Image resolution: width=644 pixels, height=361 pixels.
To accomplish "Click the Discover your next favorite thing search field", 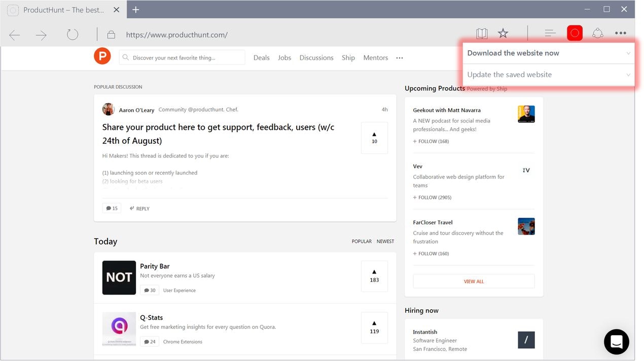I will tap(182, 57).
